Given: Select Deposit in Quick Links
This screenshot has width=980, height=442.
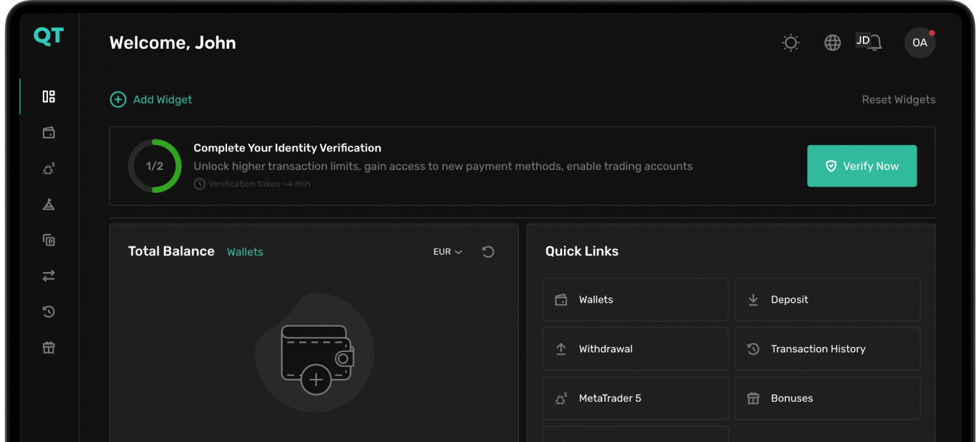Looking at the screenshot, I should pos(827,299).
